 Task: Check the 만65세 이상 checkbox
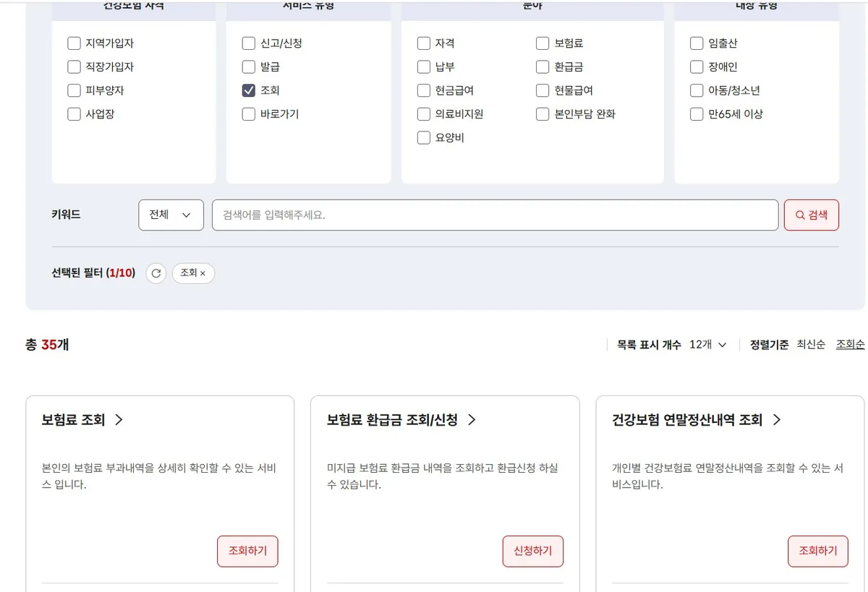coord(697,114)
